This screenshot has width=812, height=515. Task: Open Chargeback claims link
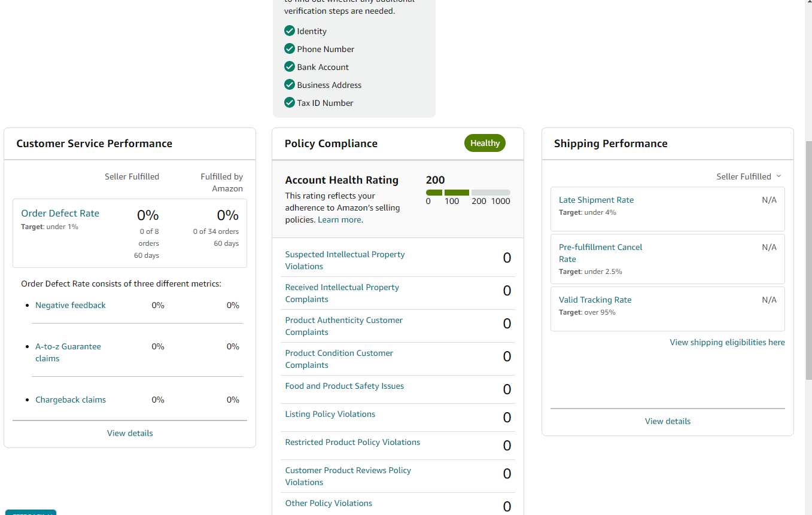tap(71, 400)
